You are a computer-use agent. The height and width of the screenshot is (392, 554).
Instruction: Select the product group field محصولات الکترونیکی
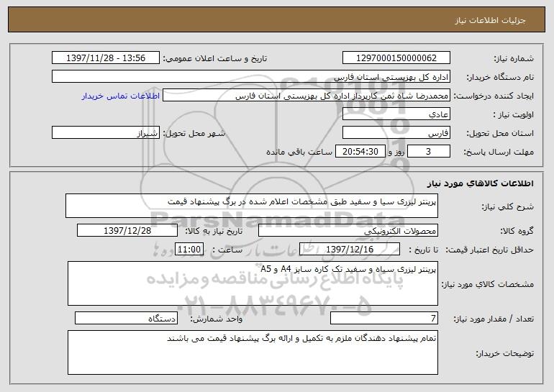[x=348, y=231]
